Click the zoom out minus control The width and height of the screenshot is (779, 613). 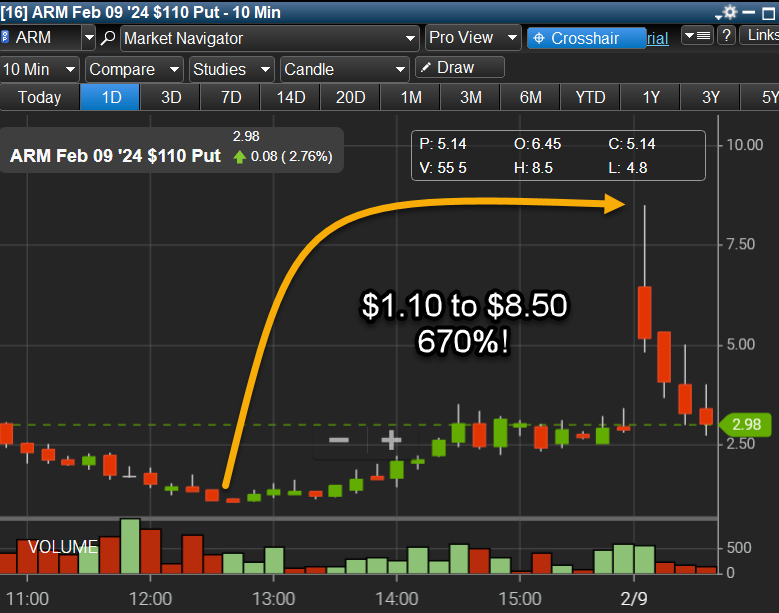(x=339, y=440)
